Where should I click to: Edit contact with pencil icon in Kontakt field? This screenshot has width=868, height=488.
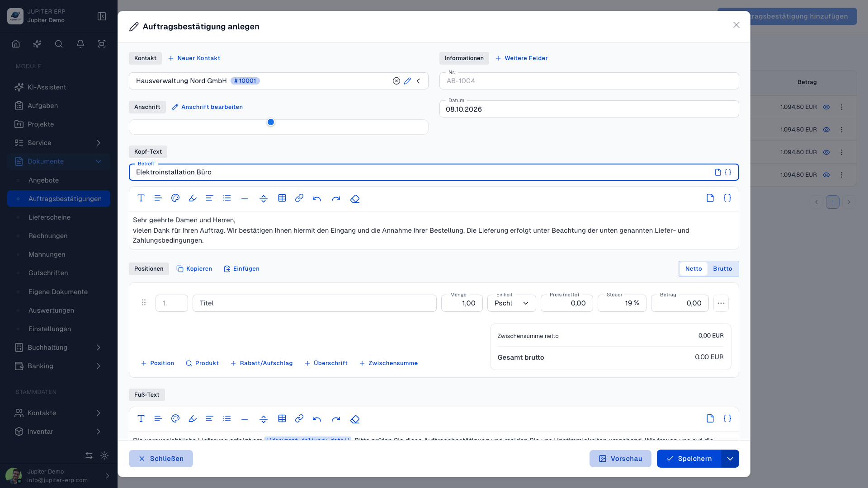point(407,81)
